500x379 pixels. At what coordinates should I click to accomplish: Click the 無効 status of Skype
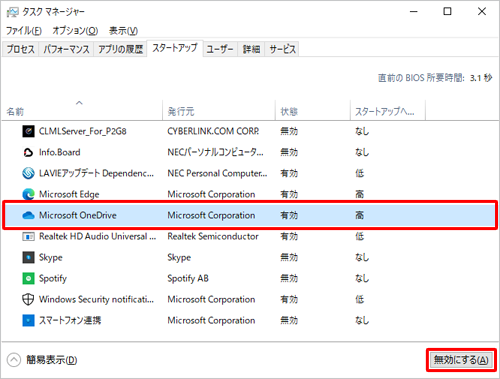[x=289, y=257]
